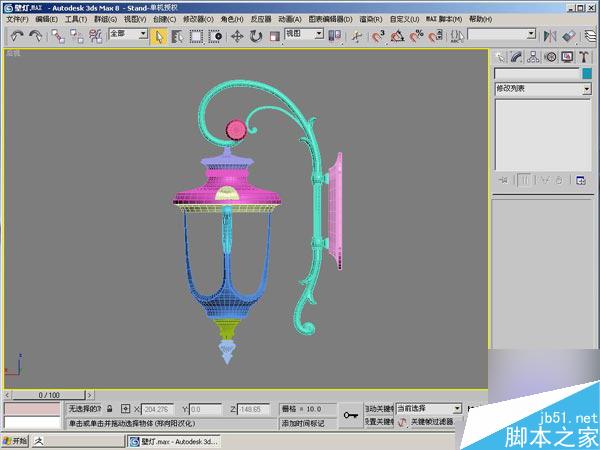Open the 群组(G) menu
The height and width of the screenshot is (450, 600).
(x=106, y=19)
